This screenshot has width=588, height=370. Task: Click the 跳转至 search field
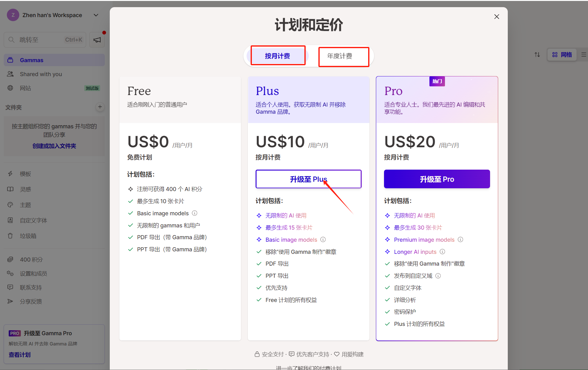coord(45,40)
